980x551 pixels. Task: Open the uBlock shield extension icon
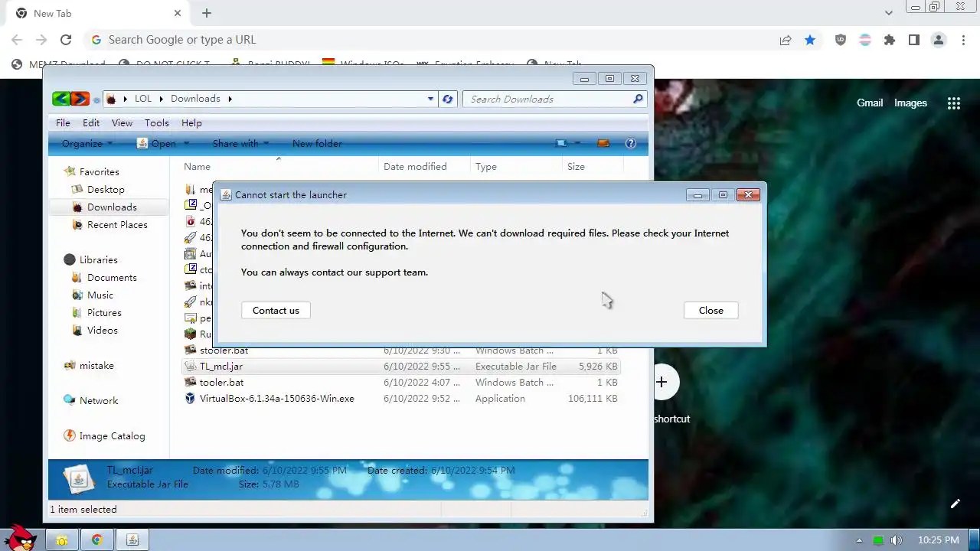pyautogui.click(x=841, y=40)
